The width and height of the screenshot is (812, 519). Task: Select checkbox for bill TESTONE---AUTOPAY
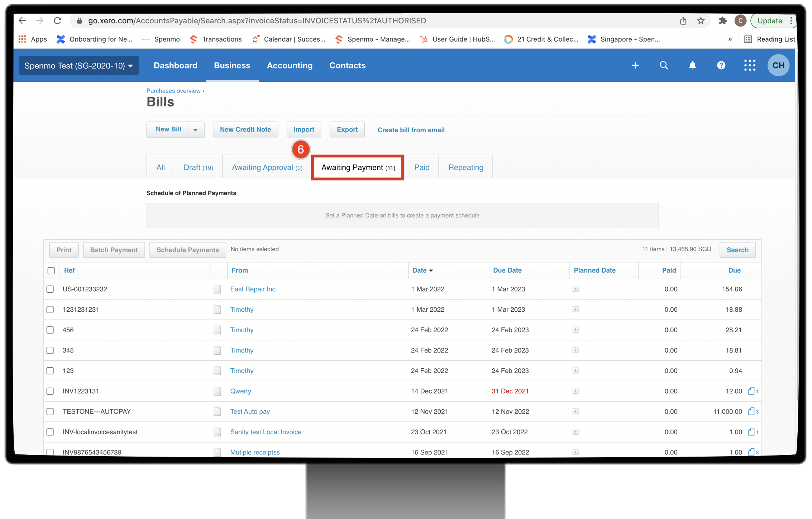50,412
